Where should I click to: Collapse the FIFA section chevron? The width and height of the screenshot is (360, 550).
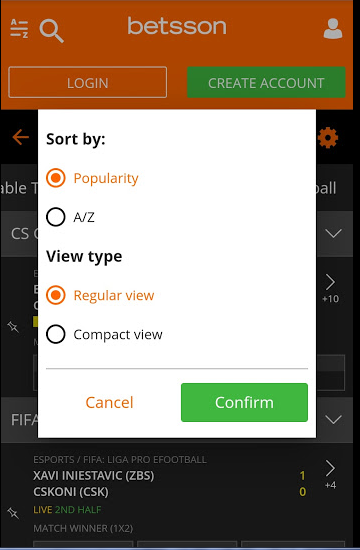(333, 419)
